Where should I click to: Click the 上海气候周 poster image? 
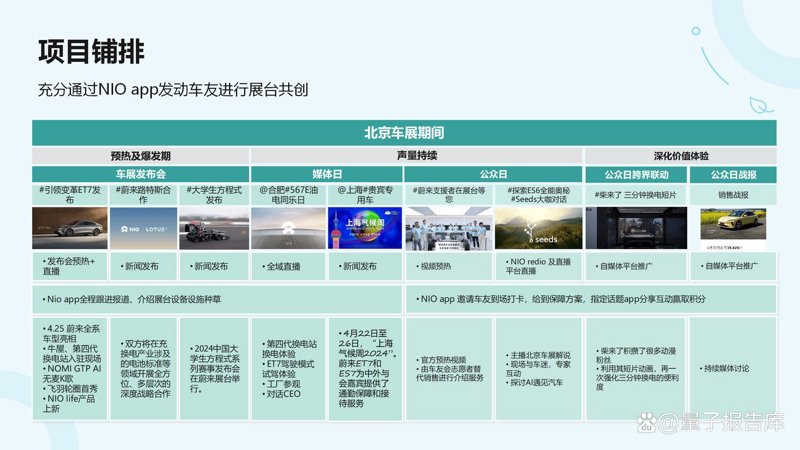point(365,228)
